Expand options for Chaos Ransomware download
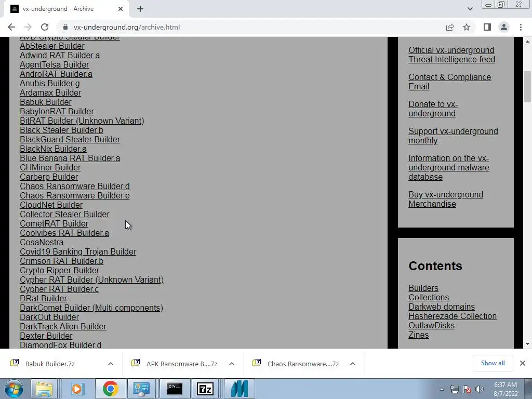This screenshot has height=399, width=532. click(353, 364)
